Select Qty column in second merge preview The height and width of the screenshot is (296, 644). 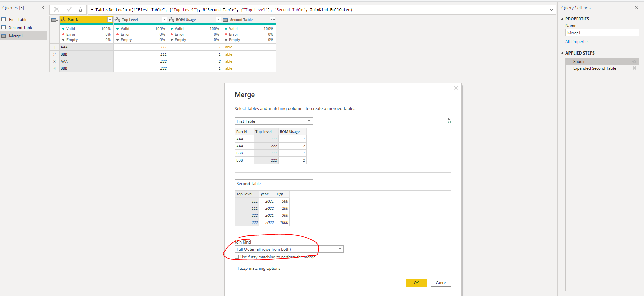coord(282,194)
